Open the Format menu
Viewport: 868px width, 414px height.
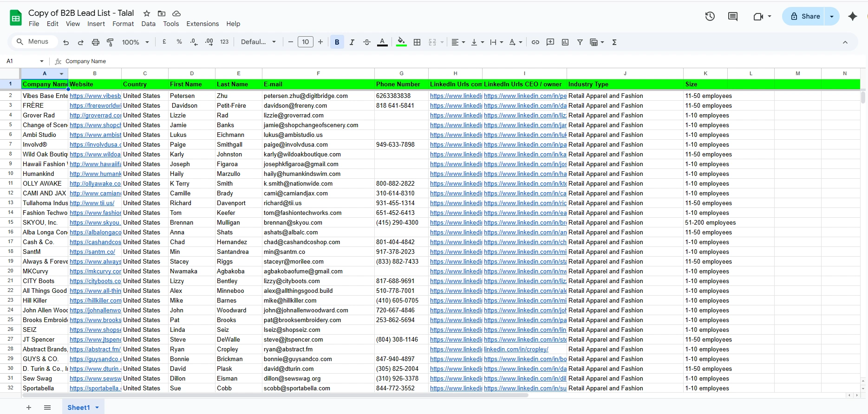123,24
